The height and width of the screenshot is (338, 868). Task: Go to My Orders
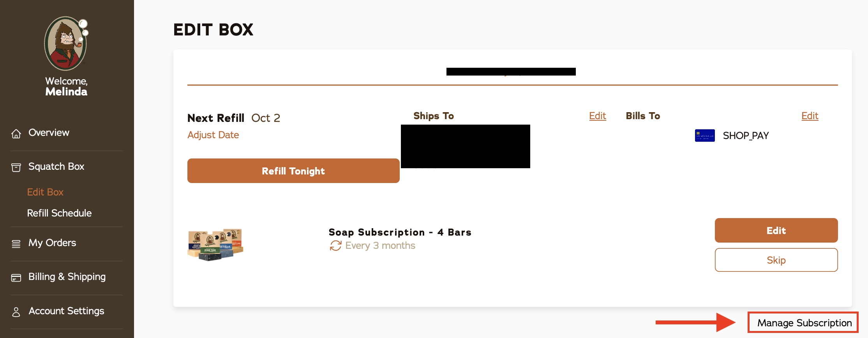point(52,243)
